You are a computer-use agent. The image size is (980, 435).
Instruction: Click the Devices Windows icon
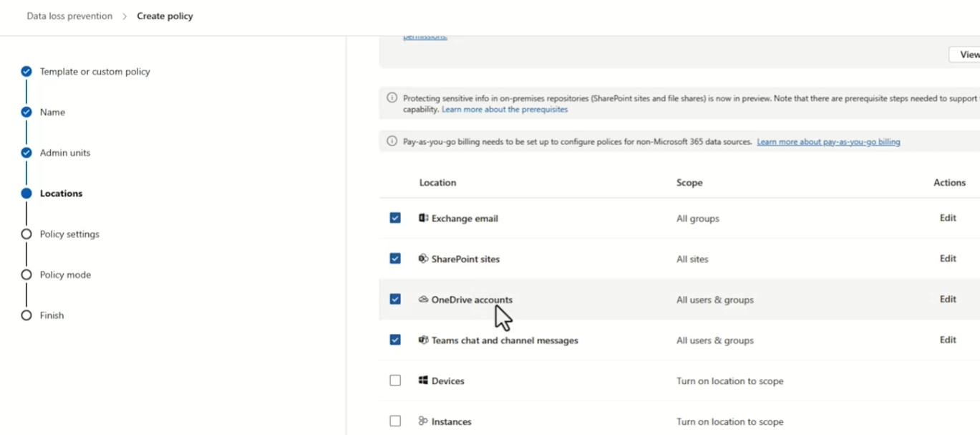[x=423, y=381]
